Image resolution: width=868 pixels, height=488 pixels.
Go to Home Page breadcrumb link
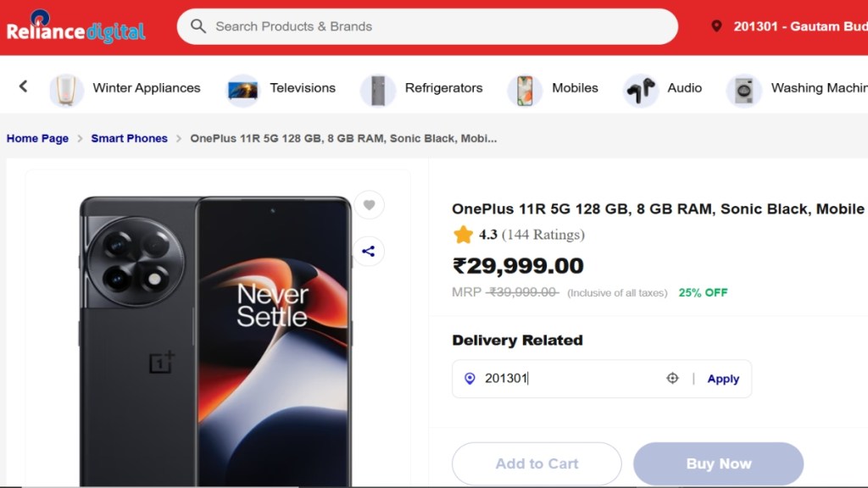(x=37, y=138)
